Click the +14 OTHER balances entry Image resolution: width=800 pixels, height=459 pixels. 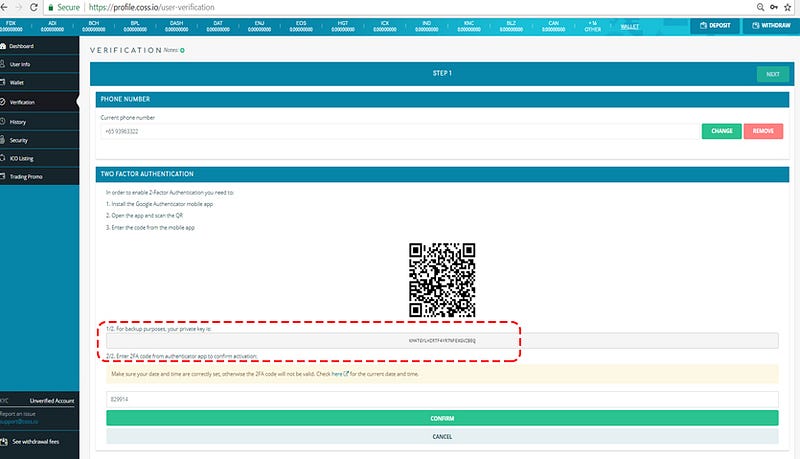(592, 27)
